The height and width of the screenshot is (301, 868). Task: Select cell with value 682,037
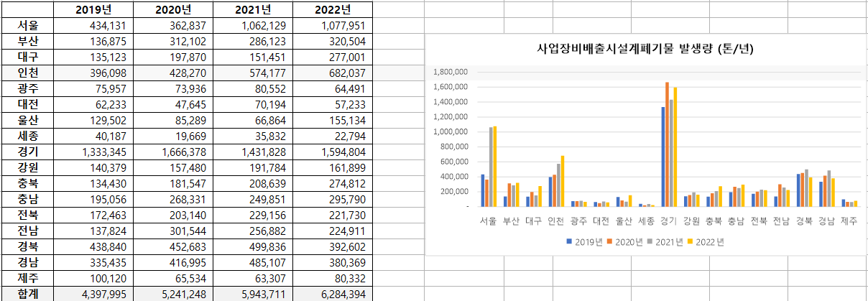pos(333,73)
